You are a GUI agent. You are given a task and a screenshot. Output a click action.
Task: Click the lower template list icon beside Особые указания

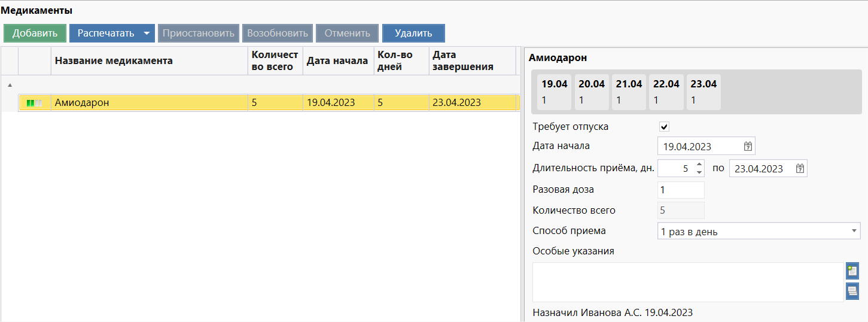coord(852,291)
